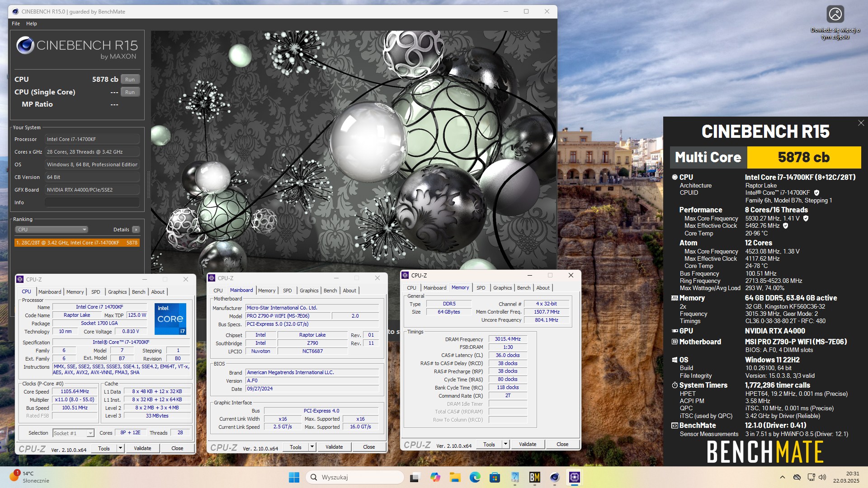Viewport: 868px width, 488px height.
Task: Click verified shield beside Max Core Frequency 5930.27 MHz
Action: pyautogui.click(x=806, y=218)
